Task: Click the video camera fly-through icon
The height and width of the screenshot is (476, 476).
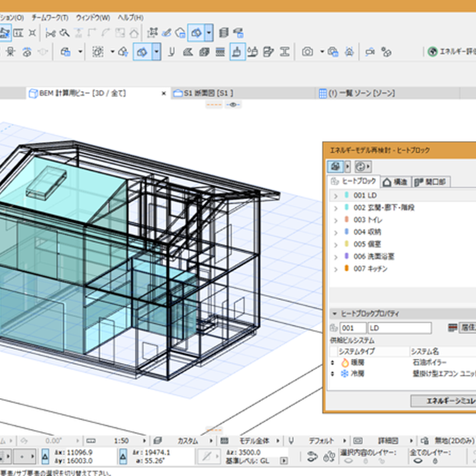Action: (x=369, y=52)
